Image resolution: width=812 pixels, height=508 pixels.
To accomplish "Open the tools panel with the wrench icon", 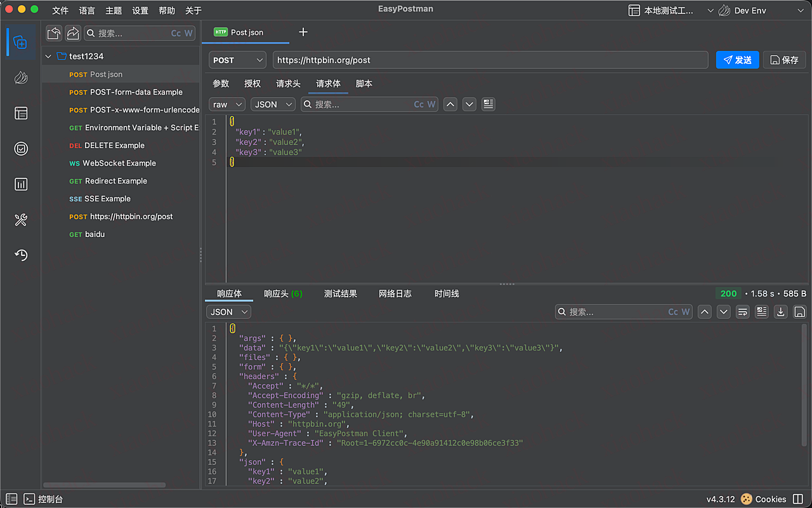I will 20,220.
